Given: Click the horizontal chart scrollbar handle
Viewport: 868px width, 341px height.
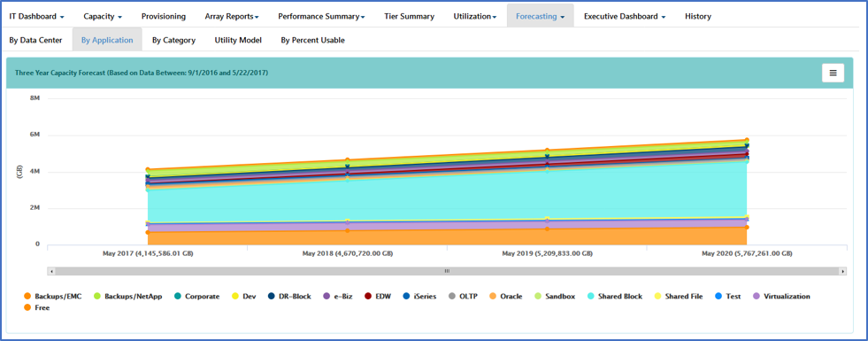Looking at the screenshot, I should 448,271.
